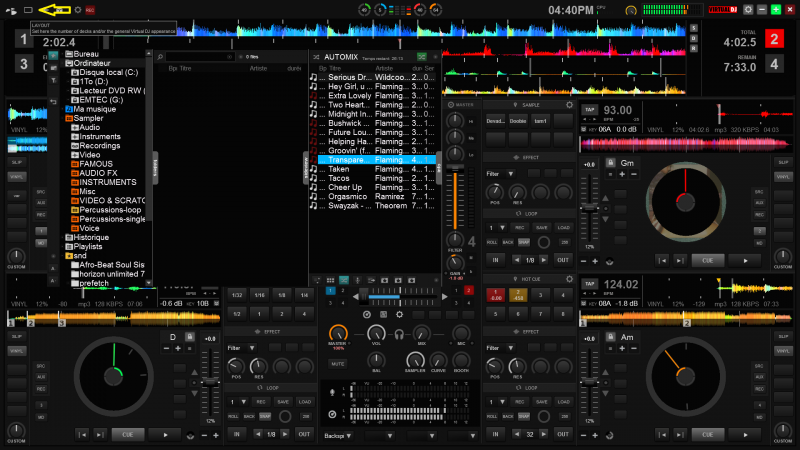Click the CUE button on the Gm deck

coord(707,261)
